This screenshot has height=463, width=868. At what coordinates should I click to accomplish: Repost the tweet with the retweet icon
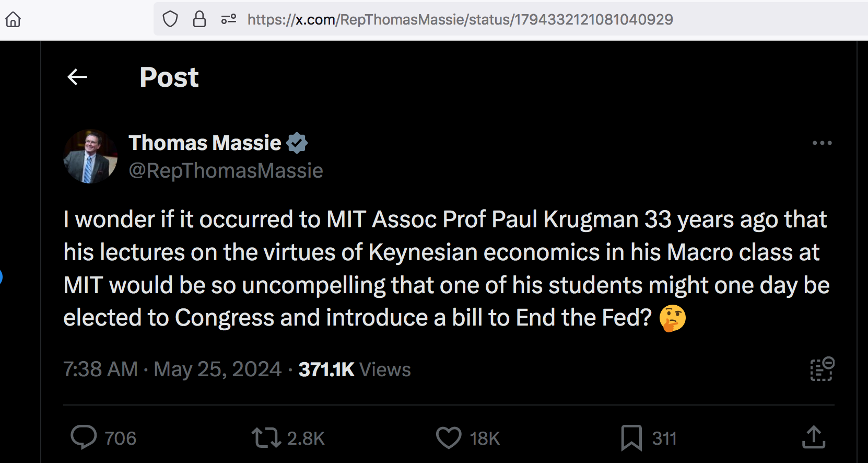266,437
